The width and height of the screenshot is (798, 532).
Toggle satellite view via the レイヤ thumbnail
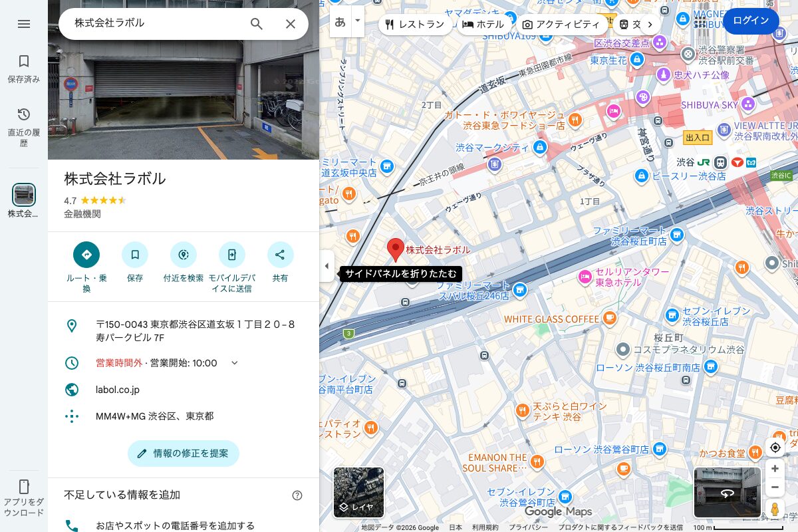[358, 492]
